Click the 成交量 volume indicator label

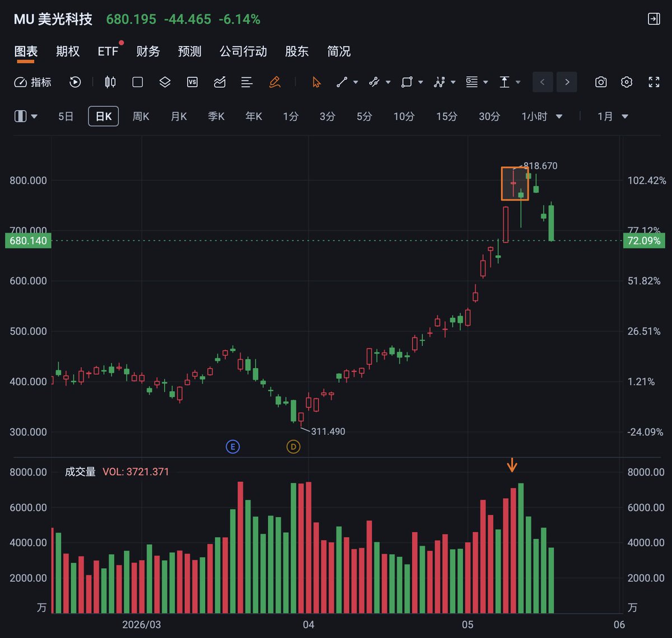pyautogui.click(x=80, y=472)
